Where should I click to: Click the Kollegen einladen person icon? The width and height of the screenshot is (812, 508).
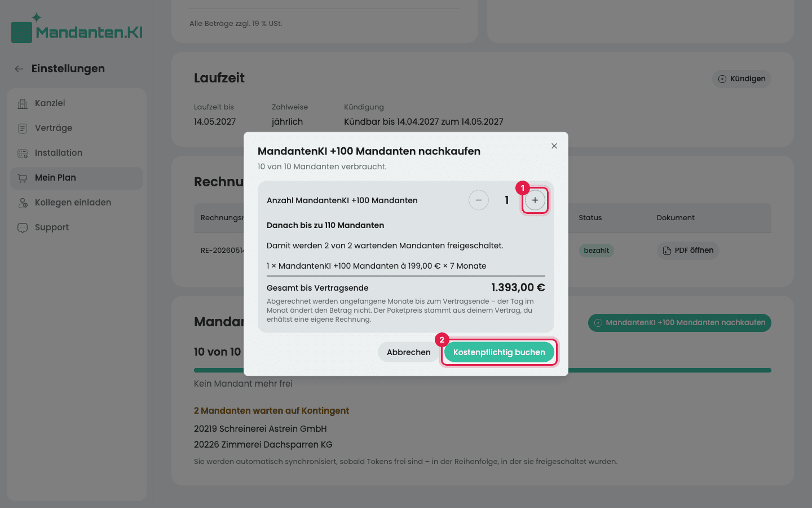pos(23,203)
